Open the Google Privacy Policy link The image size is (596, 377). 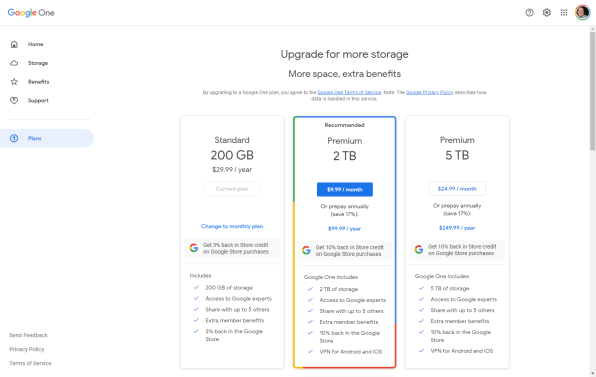point(430,92)
